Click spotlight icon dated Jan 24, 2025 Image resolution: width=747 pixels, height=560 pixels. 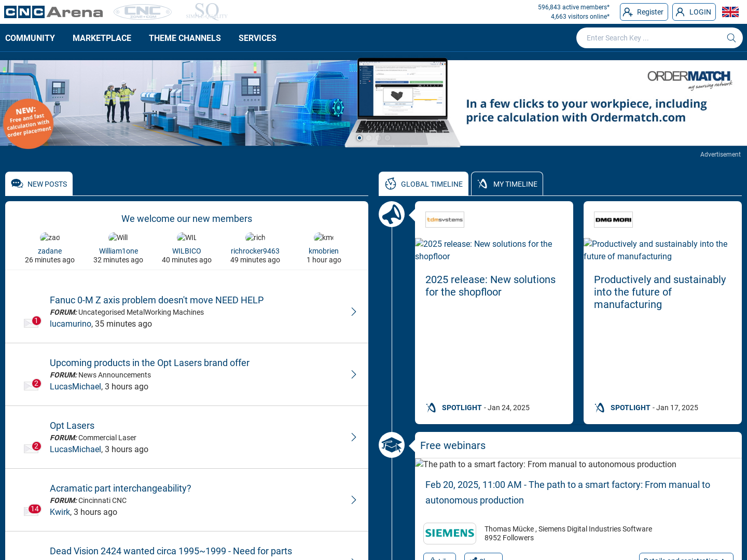(x=431, y=408)
